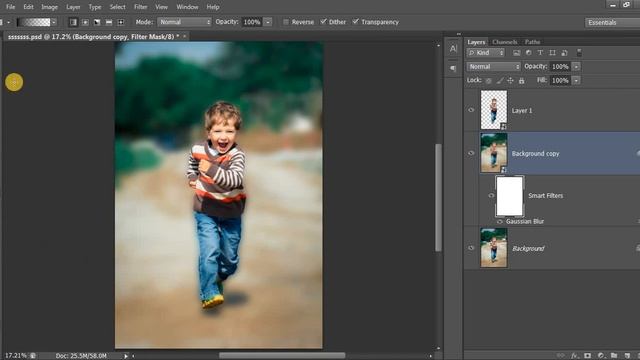Toggle Smart Filters visibility eye
The height and width of the screenshot is (360, 640).
(x=491, y=196)
